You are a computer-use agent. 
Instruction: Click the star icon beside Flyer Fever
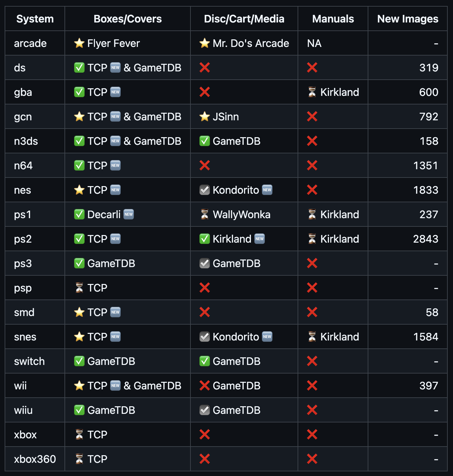coord(79,43)
